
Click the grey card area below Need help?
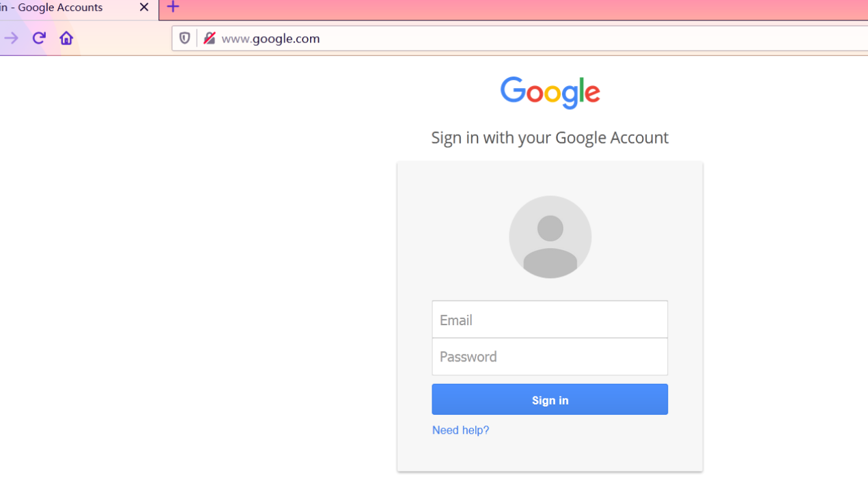550,454
